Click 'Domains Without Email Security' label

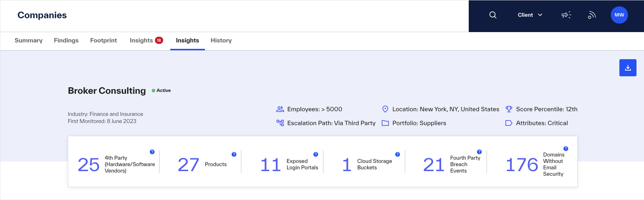553,164
